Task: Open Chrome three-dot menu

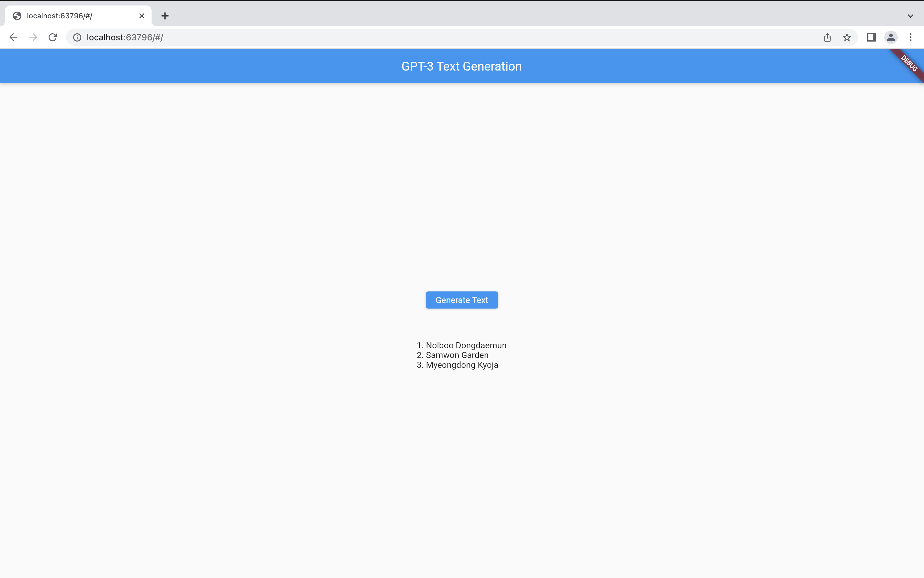Action: pos(910,37)
